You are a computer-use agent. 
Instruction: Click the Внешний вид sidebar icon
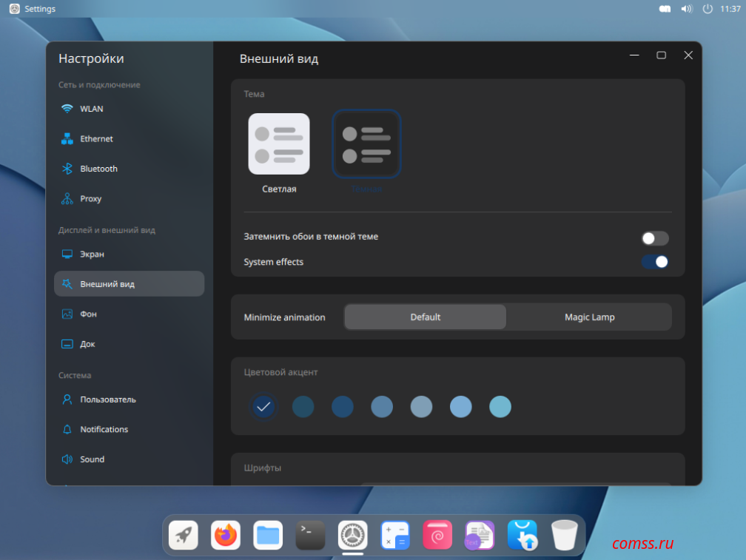click(67, 284)
